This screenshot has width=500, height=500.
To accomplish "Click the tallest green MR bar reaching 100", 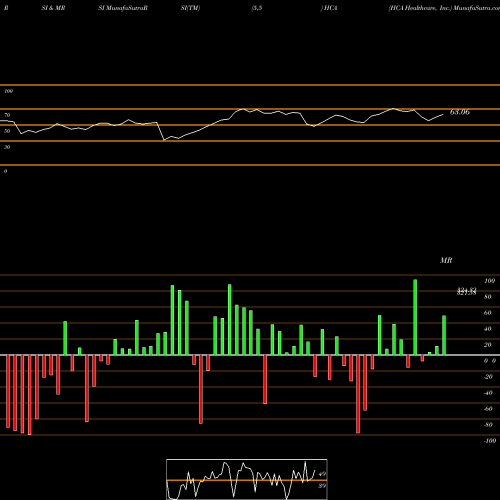I will pos(415,317).
